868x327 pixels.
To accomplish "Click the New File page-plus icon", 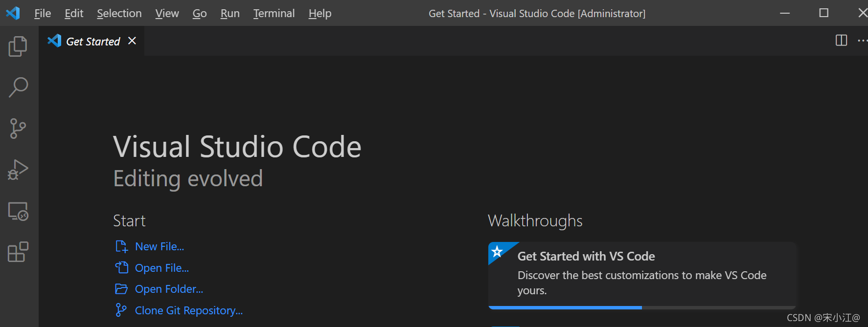I will [121, 246].
